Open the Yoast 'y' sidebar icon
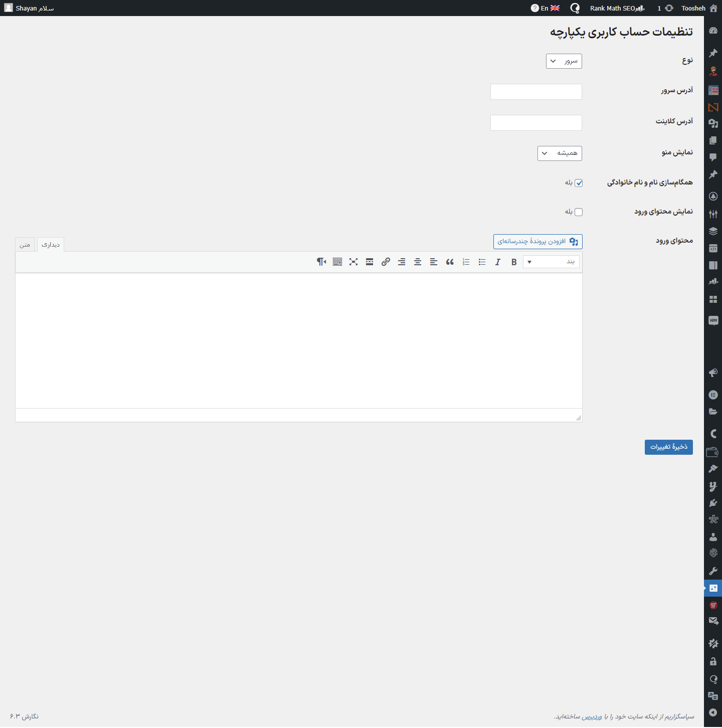The height and width of the screenshot is (728, 722). [x=713, y=486]
